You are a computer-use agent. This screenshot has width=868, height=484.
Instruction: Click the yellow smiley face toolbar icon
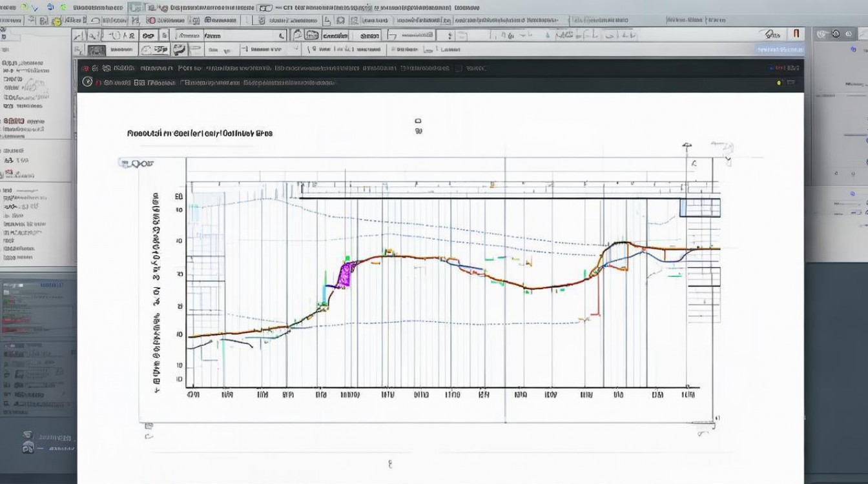[57, 22]
